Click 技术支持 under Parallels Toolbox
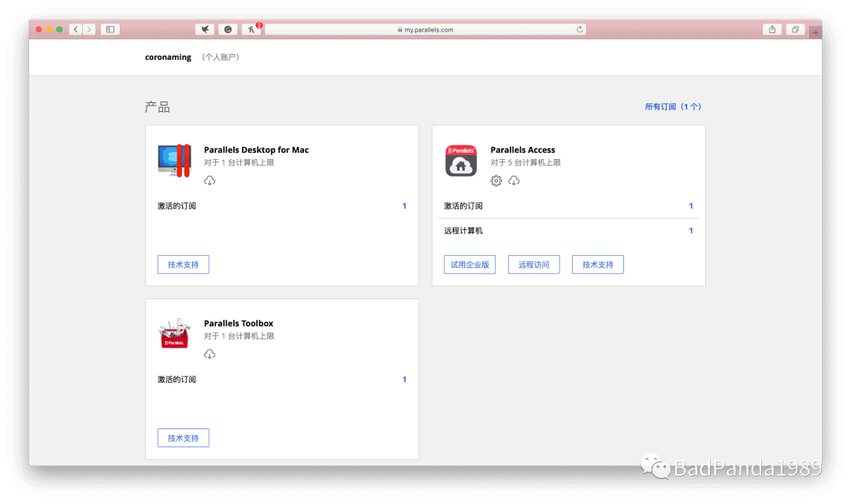851x504 pixels. 184,438
